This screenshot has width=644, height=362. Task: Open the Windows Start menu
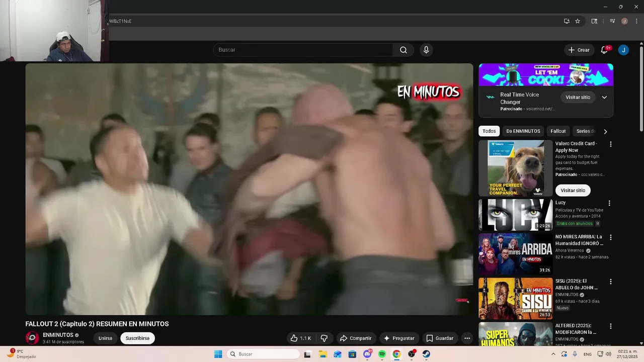coord(218,354)
